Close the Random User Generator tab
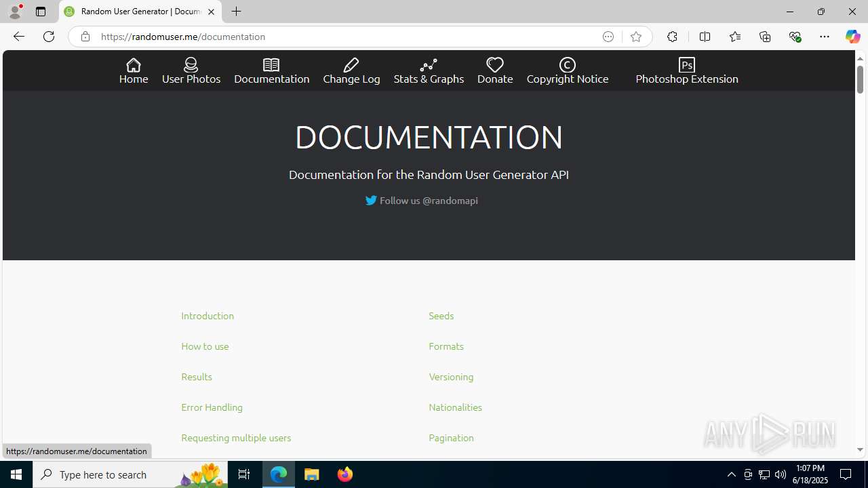This screenshot has height=488, width=868. tap(211, 12)
